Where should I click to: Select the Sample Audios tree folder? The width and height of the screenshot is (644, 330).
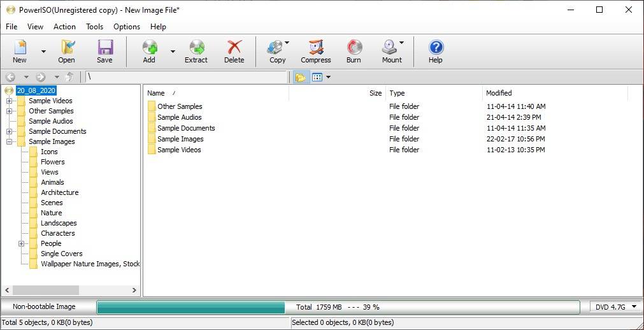(51, 121)
